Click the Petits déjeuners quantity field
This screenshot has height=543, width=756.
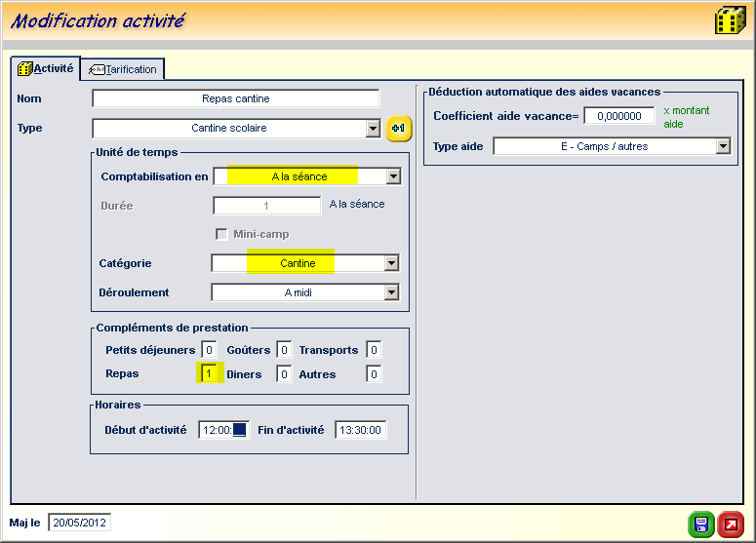coord(209,349)
